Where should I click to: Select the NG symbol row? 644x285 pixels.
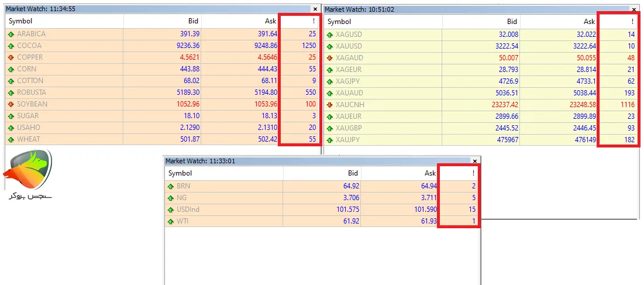click(181, 198)
